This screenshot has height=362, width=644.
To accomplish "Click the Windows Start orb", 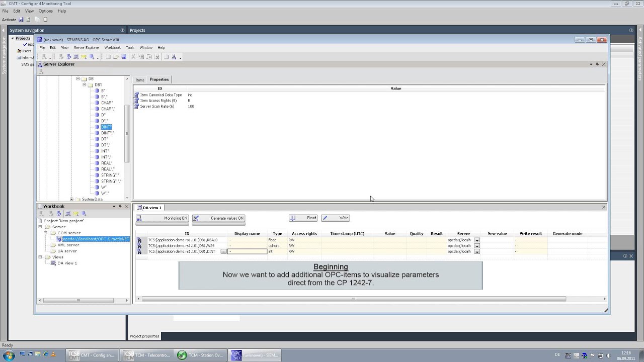I will 9,355.
